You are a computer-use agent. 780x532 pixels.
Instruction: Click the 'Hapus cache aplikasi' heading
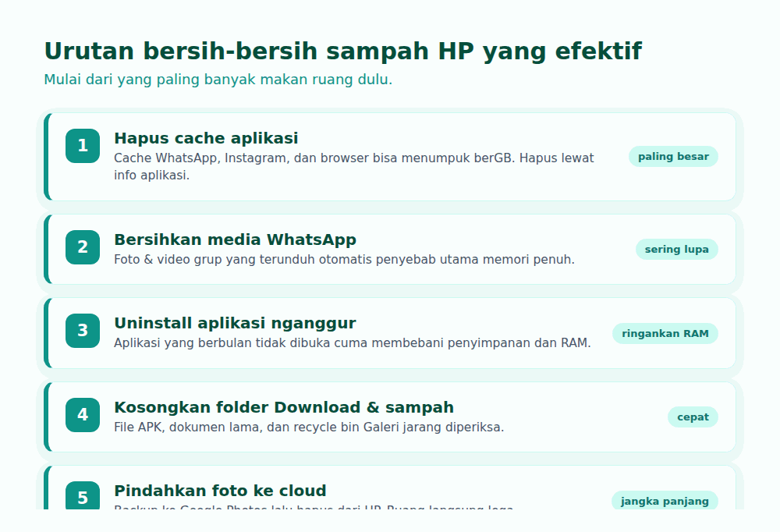tap(206, 138)
